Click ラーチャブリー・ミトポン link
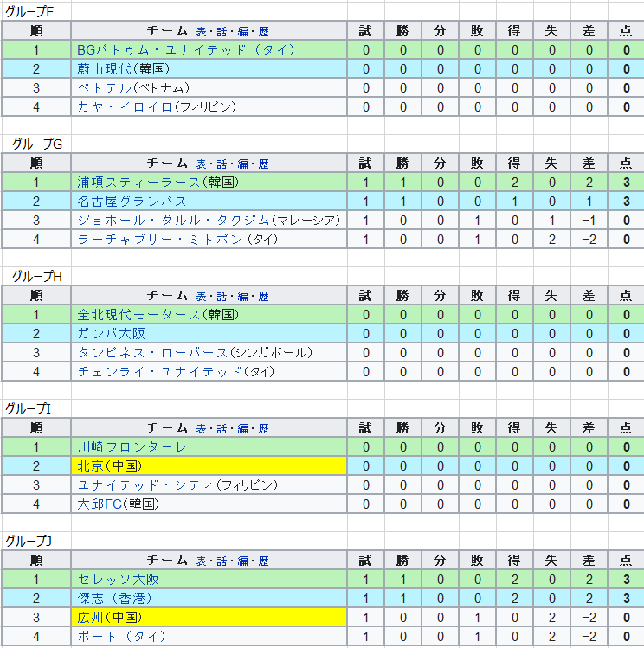This screenshot has height=648, width=644. (x=160, y=240)
